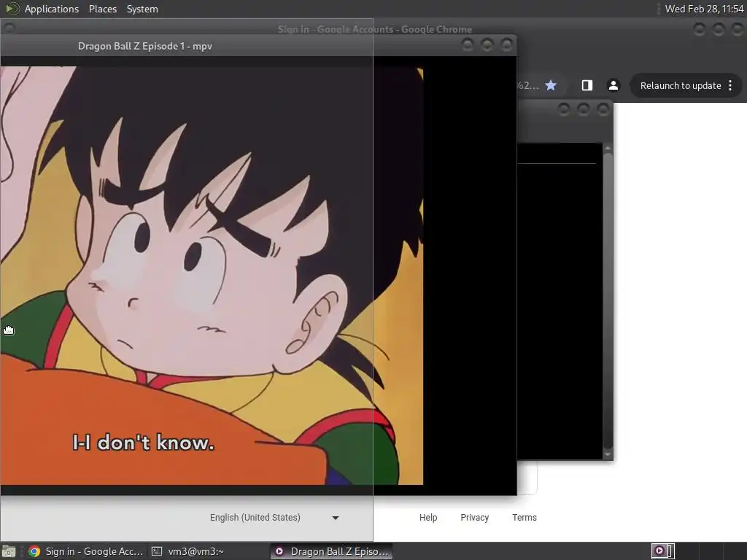The width and height of the screenshot is (747, 560).
Task: Close the mpv Dragon Ball Z window
Action: (507, 44)
